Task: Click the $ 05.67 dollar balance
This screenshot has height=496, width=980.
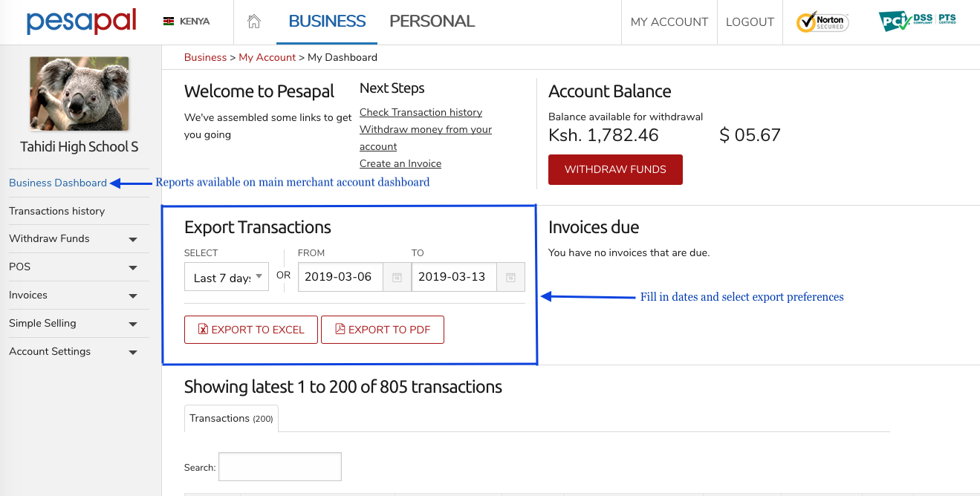Action: tap(750, 135)
